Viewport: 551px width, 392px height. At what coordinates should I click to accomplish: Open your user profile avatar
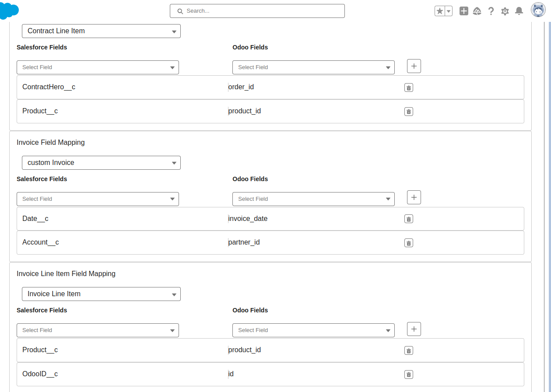point(538,10)
